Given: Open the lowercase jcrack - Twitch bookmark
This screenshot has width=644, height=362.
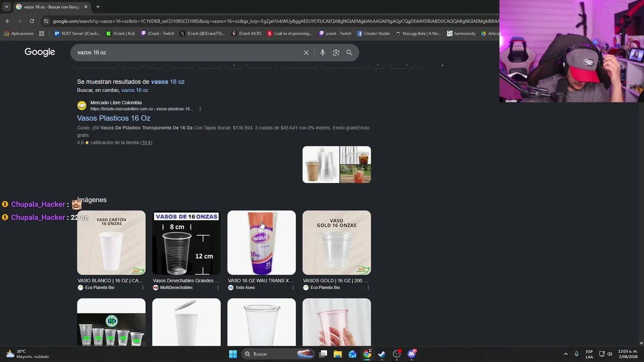Looking at the screenshot, I should click(x=335, y=34).
